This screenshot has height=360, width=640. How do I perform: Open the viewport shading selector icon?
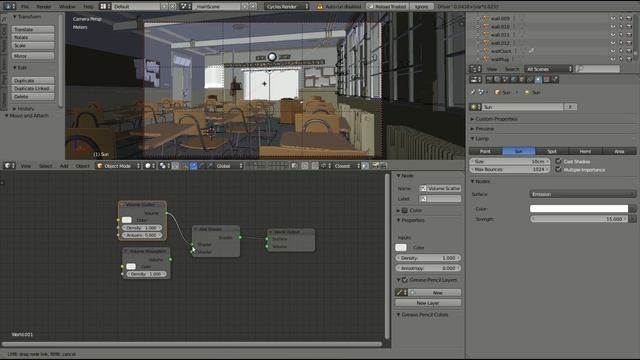150,166
